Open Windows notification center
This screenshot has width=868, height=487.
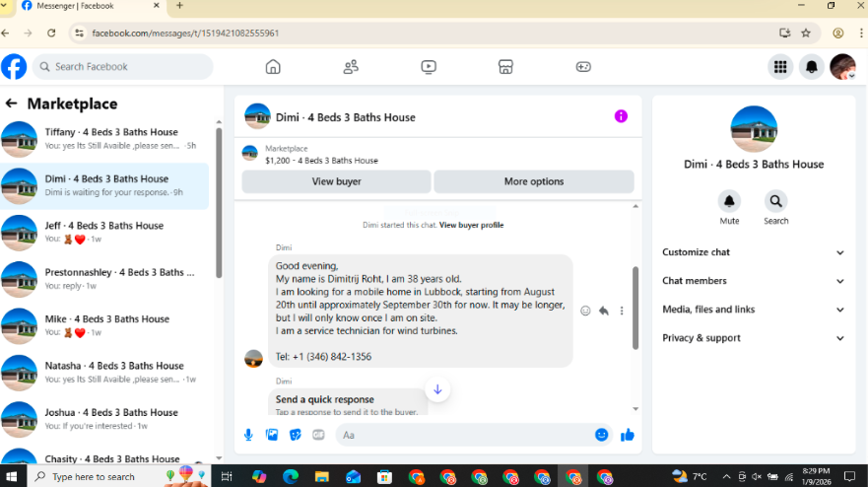point(849,476)
